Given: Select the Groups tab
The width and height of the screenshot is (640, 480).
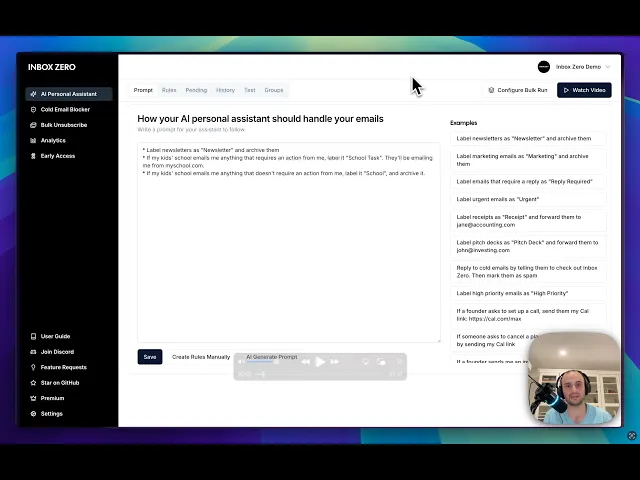Looking at the screenshot, I should 274,90.
